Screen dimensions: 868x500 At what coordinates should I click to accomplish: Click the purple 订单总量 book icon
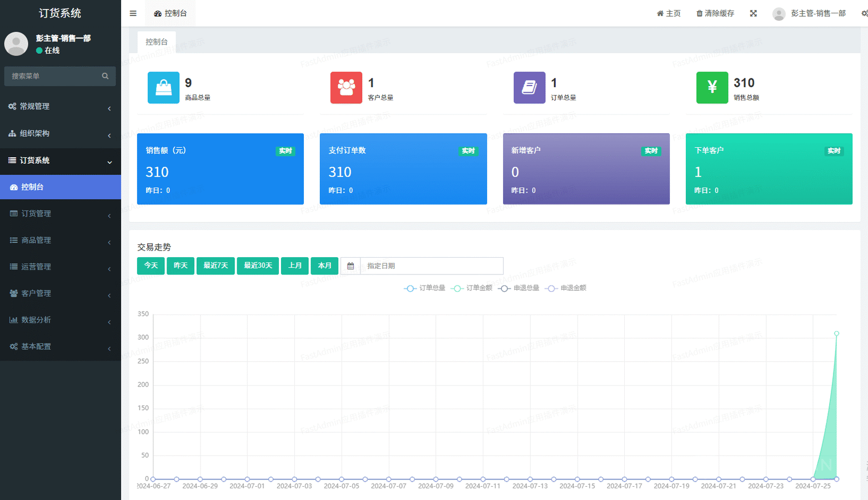529,88
